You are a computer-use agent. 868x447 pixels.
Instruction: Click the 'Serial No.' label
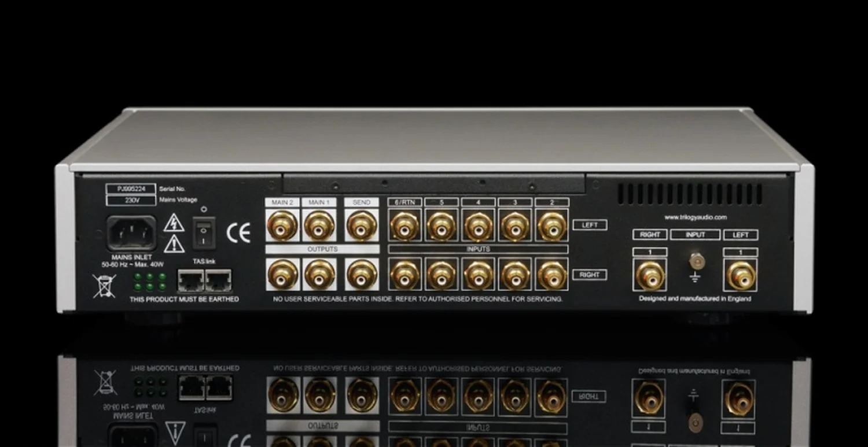pyautogui.click(x=171, y=189)
